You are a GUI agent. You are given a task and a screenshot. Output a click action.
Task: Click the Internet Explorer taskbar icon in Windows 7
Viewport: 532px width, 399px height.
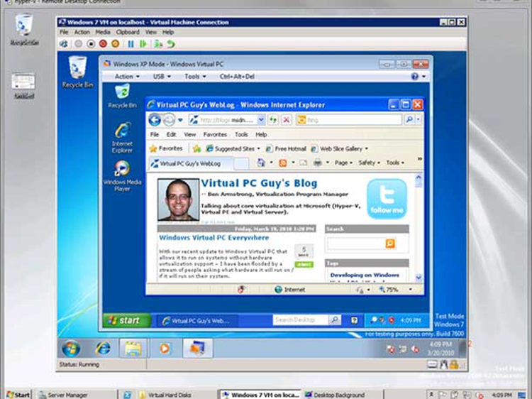[103, 349]
